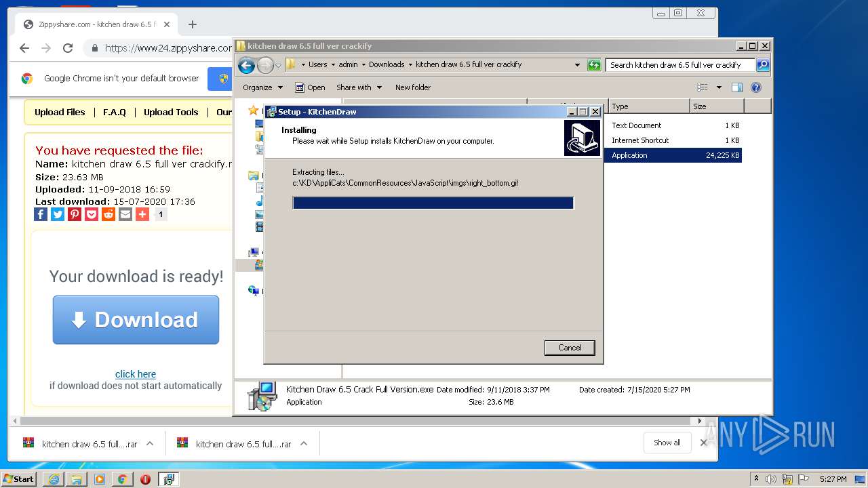Click the Chrome back arrow

pos(24,48)
